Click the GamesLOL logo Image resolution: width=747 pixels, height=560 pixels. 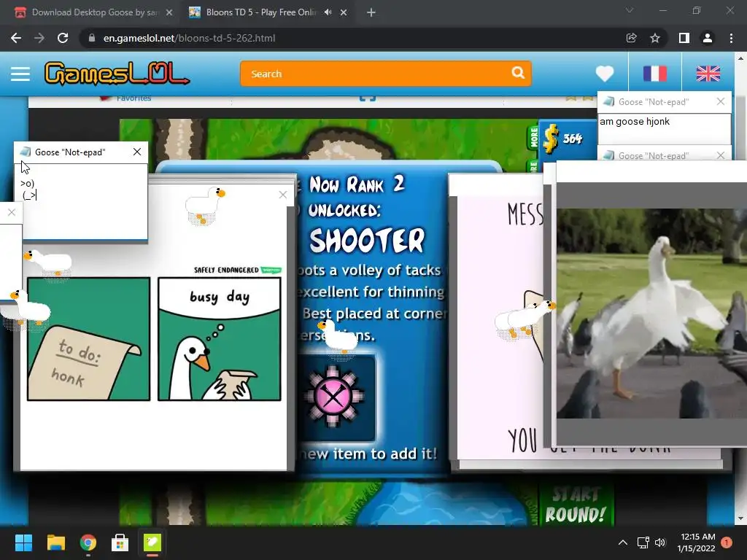(x=117, y=74)
